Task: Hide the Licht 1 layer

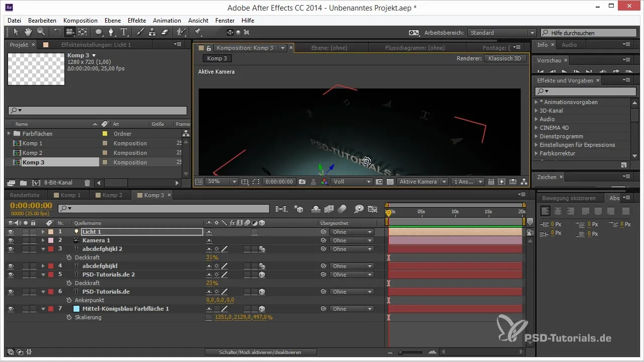Action: (11, 232)
